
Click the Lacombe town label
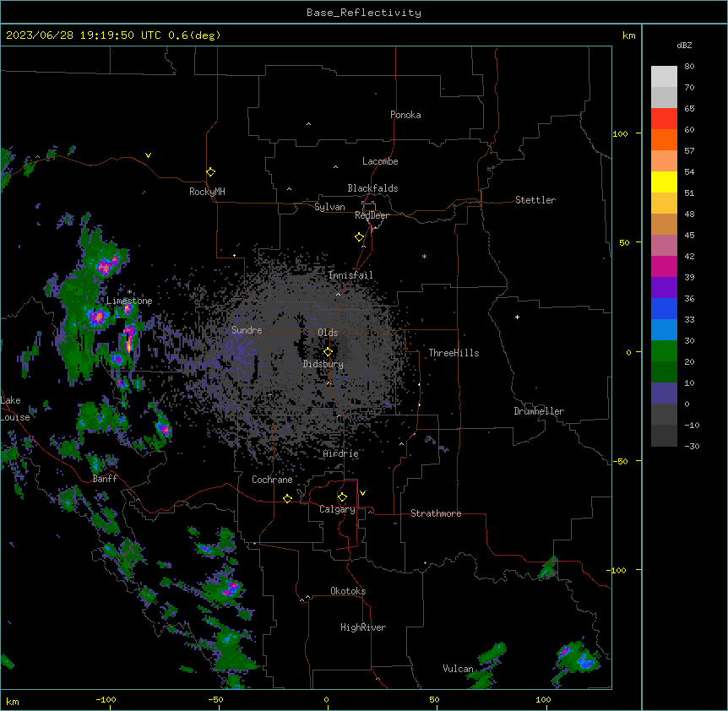click(x=380, y=161)
